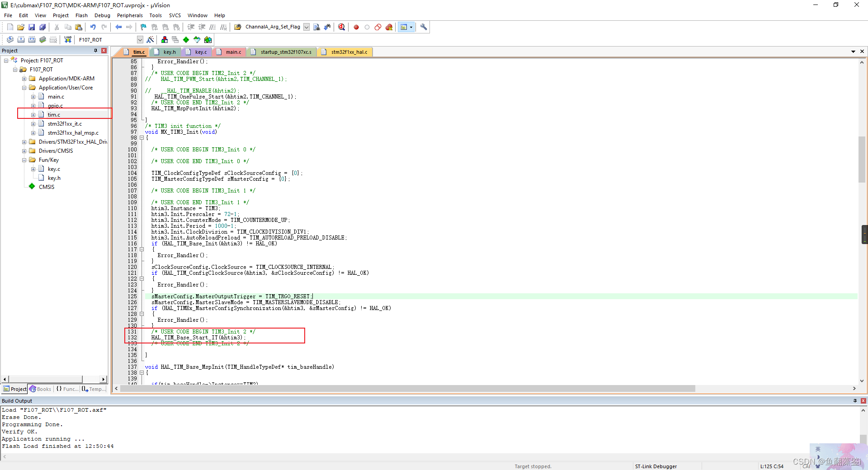Close the active editor tab with the X
Image resolution: width=868 pixels, height=470 pixels.
(x=862, y=52)
